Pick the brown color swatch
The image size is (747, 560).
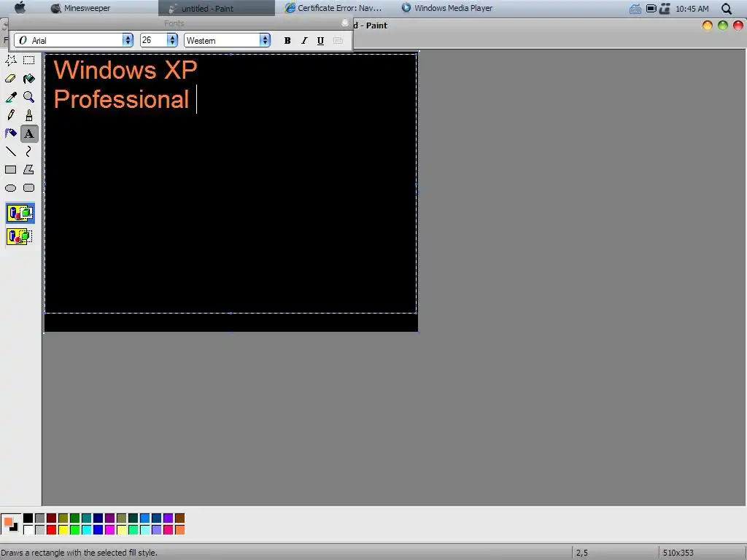(x=180, y=518)
